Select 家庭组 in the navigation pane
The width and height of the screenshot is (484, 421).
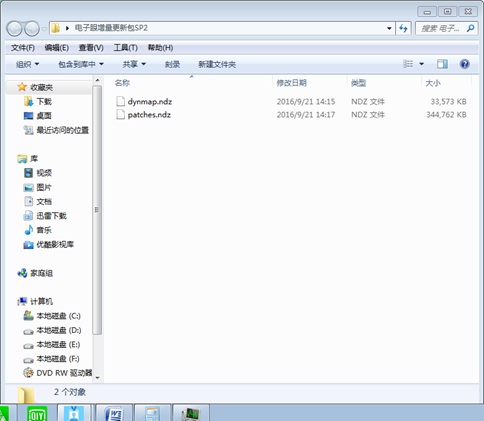(x=41, y=273)
